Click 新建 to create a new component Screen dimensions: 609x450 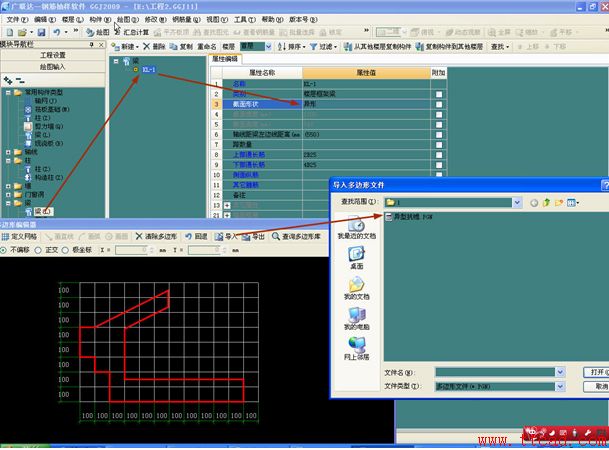pyautogui.click(x=125, y=47)
